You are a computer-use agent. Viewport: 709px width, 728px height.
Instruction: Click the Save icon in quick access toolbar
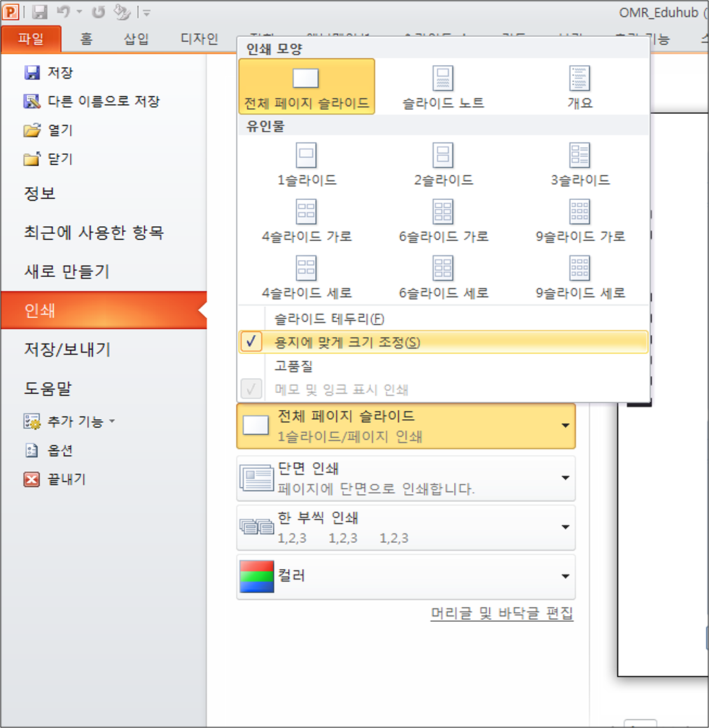[40, 12]
